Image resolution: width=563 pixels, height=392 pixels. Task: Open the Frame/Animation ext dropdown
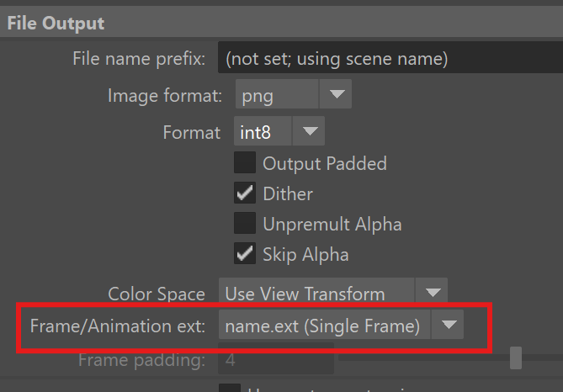tap(323, 326)
